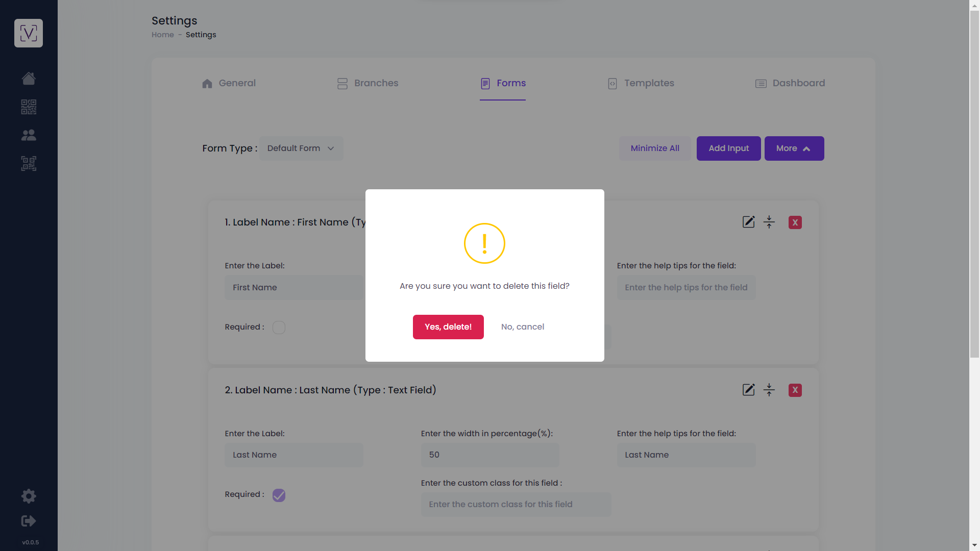This screenshot has height=551, width=980.
Task: Delete the Last Name field with X
Action: coord(795,390)
